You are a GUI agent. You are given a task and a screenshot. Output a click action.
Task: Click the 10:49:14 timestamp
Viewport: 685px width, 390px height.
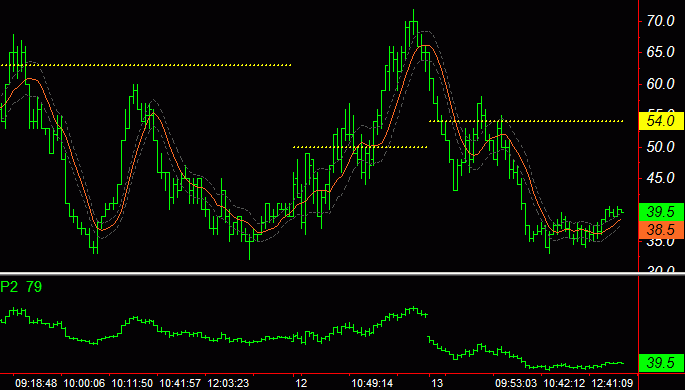372,383
